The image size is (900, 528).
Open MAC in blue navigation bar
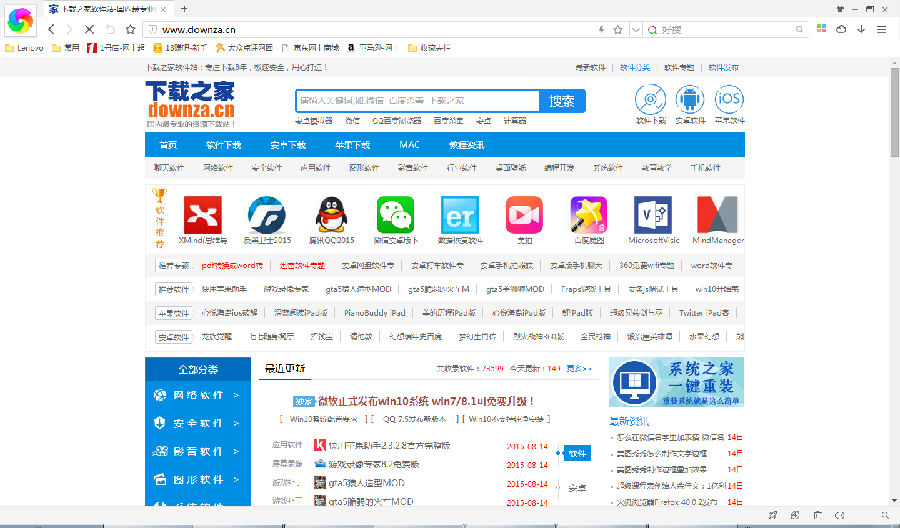click(x=410, y=145)
